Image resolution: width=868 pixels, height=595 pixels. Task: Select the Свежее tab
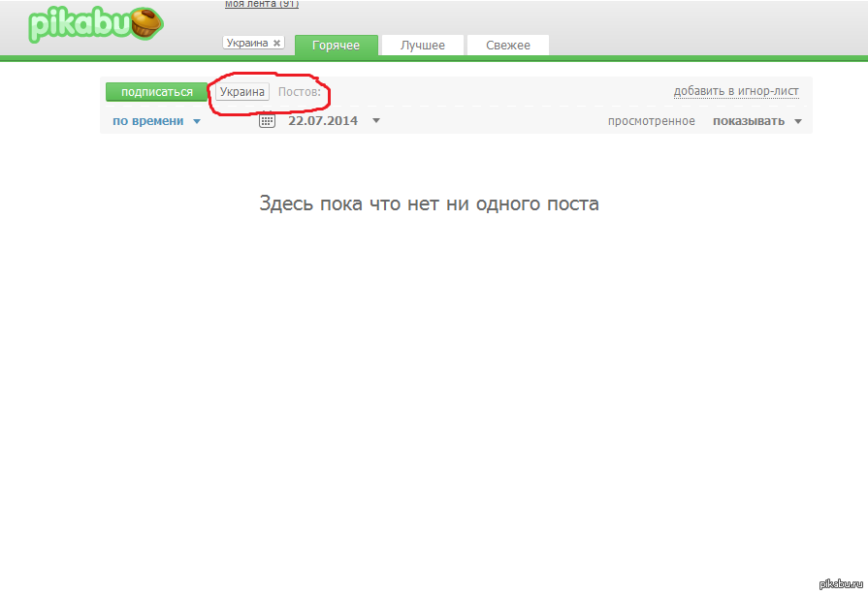507,46
